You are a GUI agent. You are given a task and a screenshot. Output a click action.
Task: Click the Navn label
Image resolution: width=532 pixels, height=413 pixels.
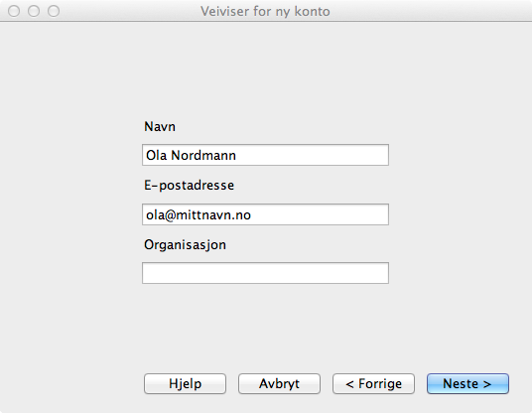pos(160,127)
